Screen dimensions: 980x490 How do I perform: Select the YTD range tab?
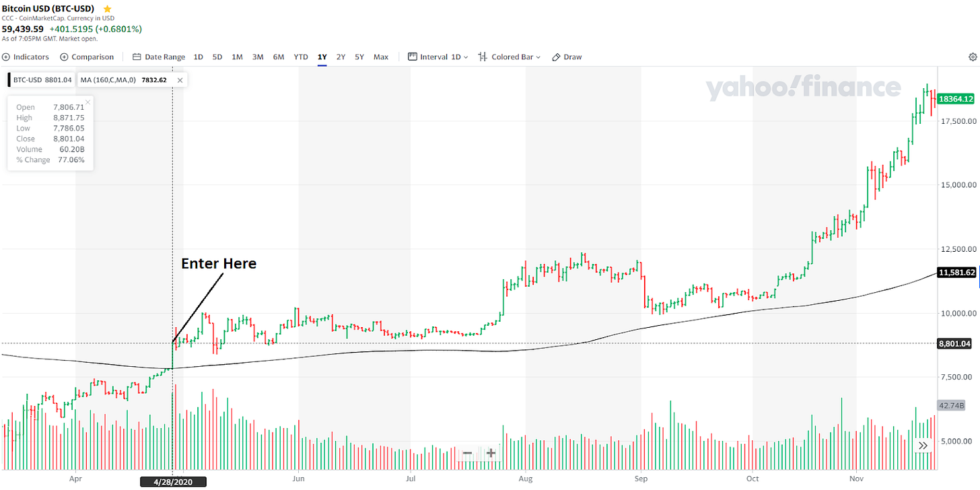301,57
